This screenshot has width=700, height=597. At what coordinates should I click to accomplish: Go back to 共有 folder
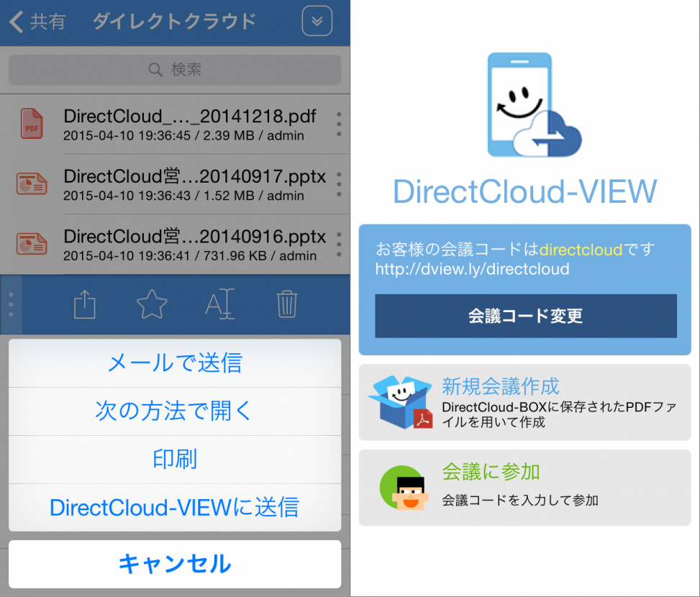pos(37,22)
